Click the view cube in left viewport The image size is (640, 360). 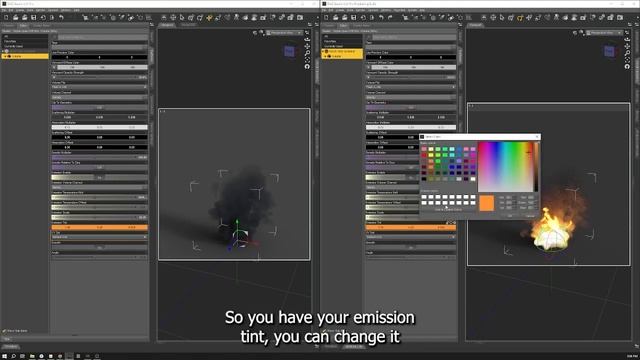pyautogui.click(x=289, y=51)
